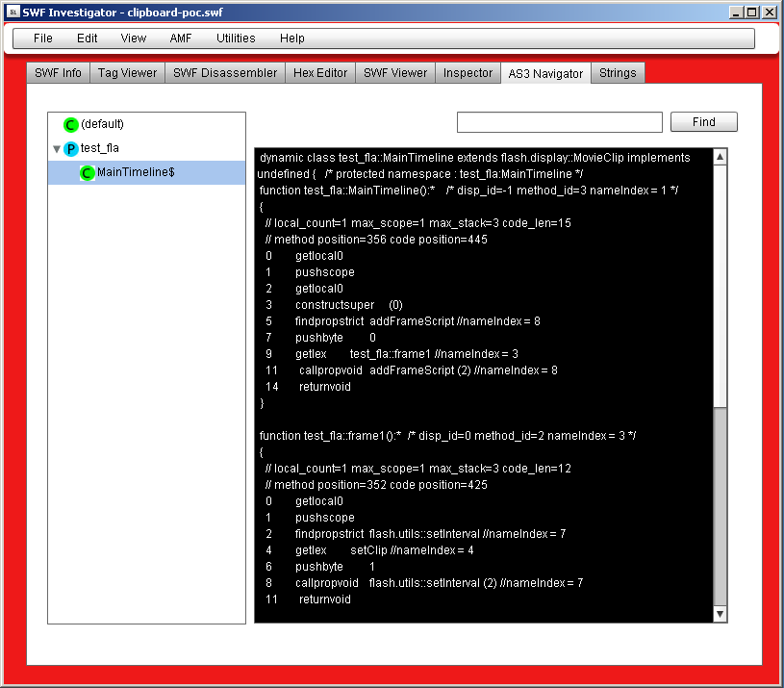
Task: Open the Utilities menu
Action: coord(236,38)
